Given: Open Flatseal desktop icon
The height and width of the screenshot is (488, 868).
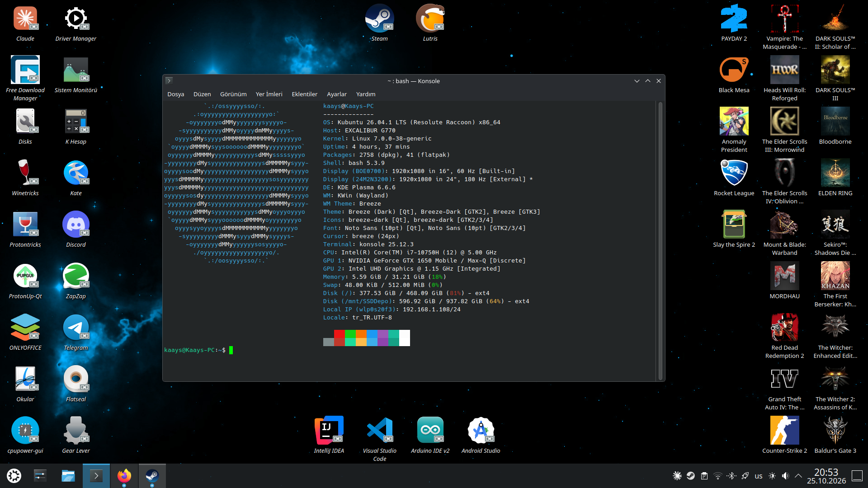Looking at the screenshot, I should [75, 379].
